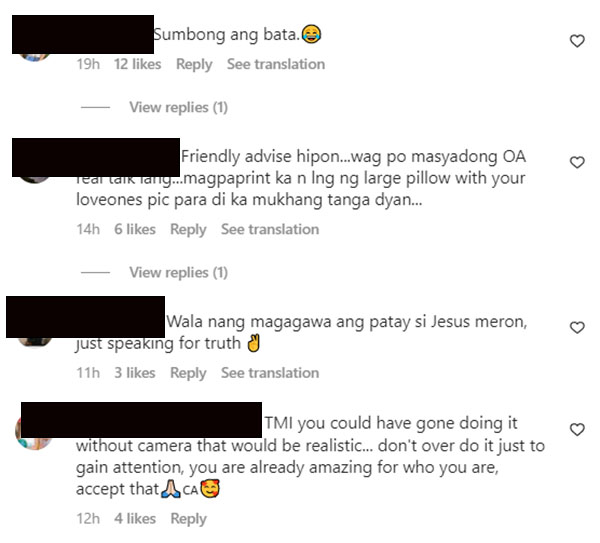The height and width of the screenshot is (543, 600).
Task: Show who gave 4 likes
Action: [135, 519]
